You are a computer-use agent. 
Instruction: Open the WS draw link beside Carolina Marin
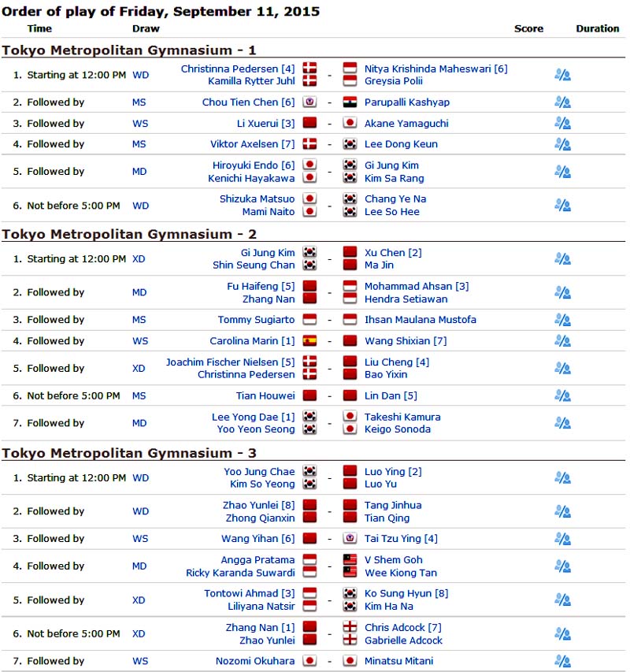[x=139, y=341]
